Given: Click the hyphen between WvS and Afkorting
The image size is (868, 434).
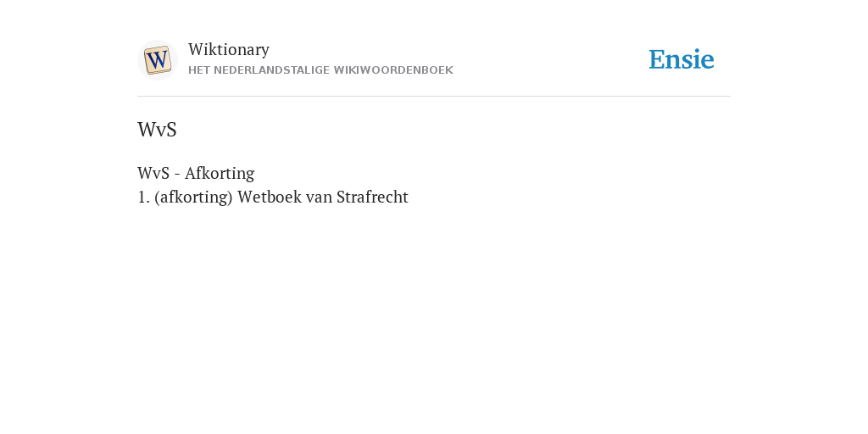Looking at the screenshot, I should (x=177, y=175).
